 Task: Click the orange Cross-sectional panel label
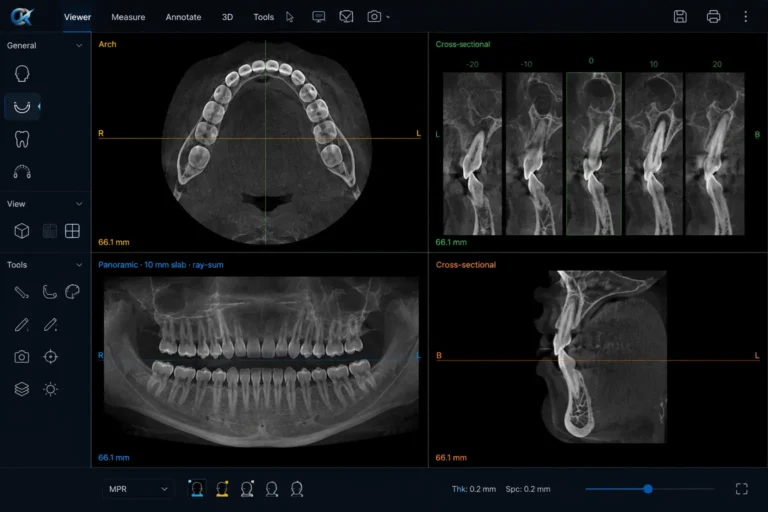[x=465, y=265]
